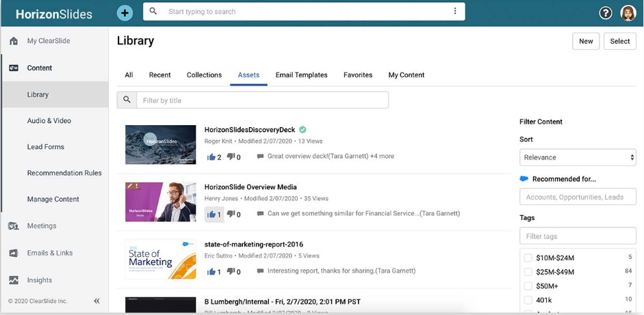Image resolution: width=644 pixels, height=315 pixels.
Task: Open Library in the sidebar
Action: 55,94
